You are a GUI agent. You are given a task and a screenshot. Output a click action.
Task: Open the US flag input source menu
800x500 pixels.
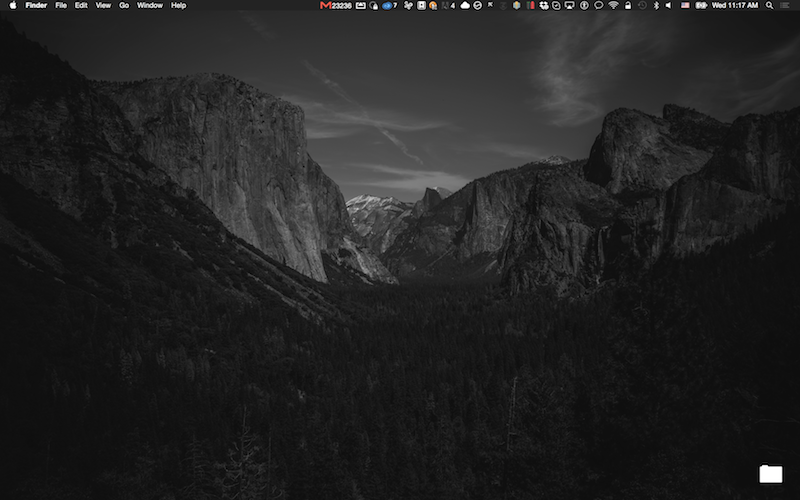point(685,5)
